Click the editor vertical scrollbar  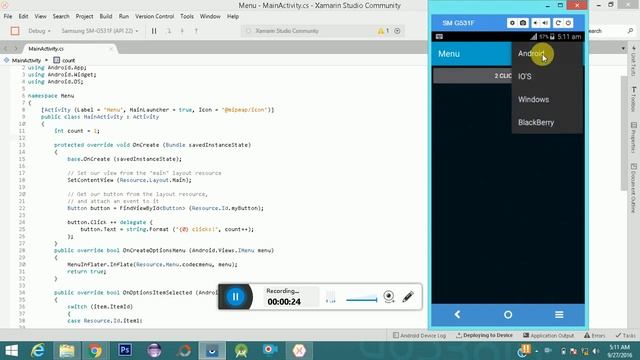[624, 133]
